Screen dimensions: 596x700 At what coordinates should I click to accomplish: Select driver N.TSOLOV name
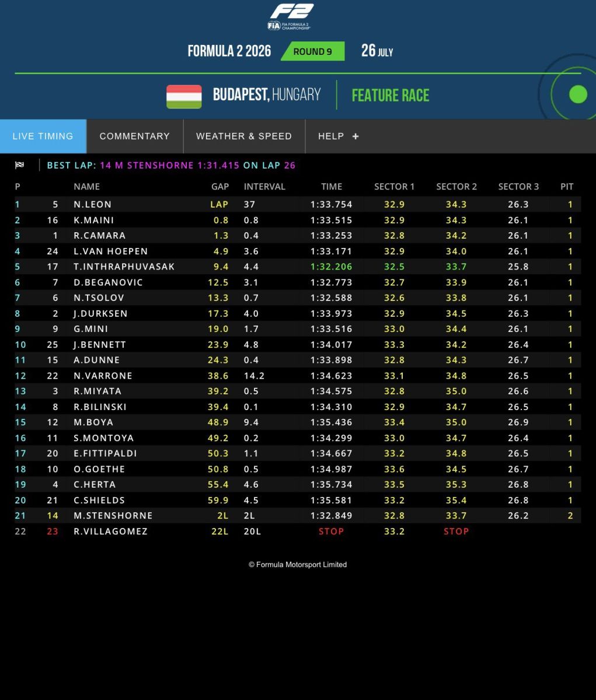click(x=99, y=298)
